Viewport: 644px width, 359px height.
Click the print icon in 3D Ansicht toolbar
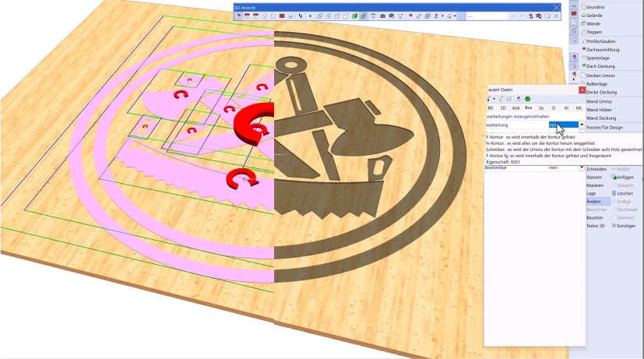[x=540, y=16]
